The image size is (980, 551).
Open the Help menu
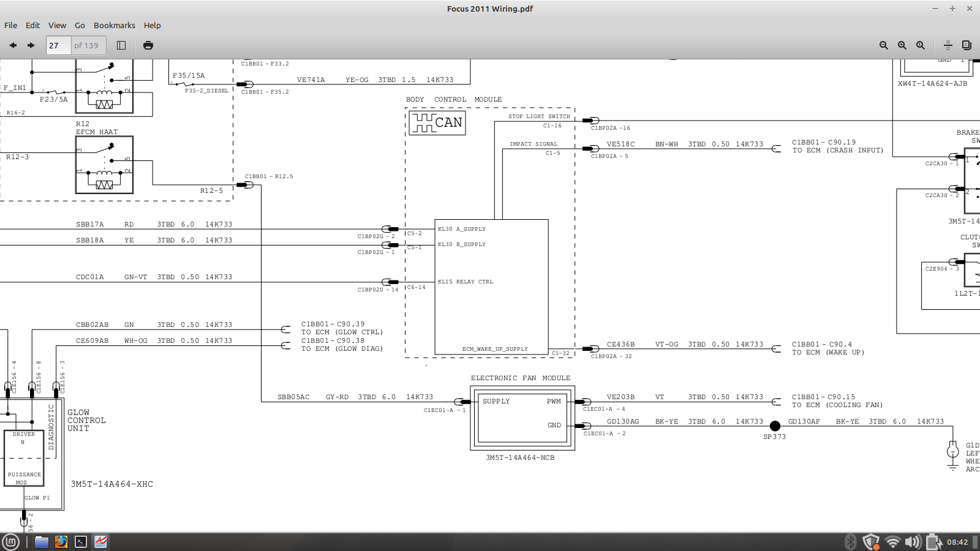pyautogui.click(x=152, y=25)
